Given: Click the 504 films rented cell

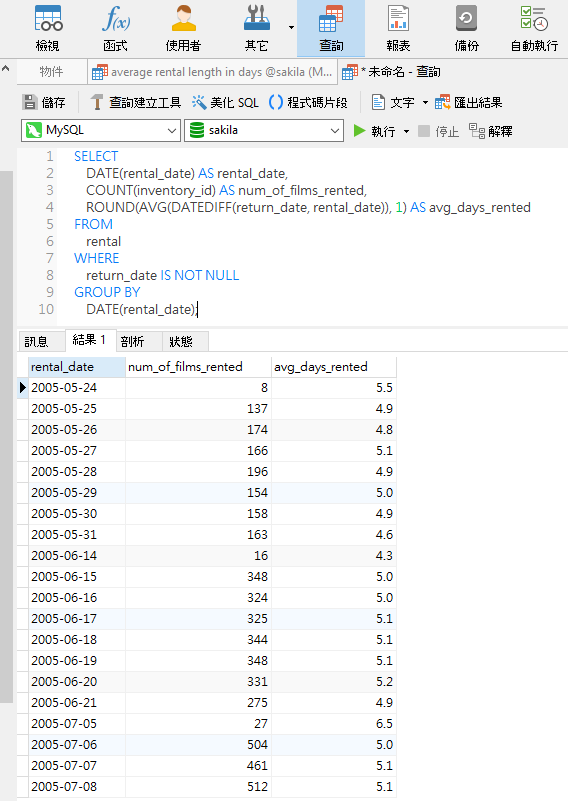Looking at the screenshot, I should click(x=198, y=744).
